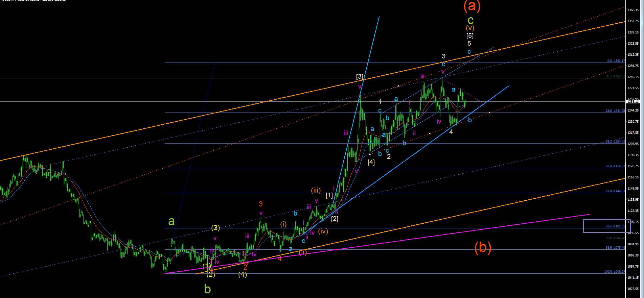Image resolution: width=644 pixels, height=298 pixels.
Task: Click 1190.35 on the price axis
Action: pos(633,155)
